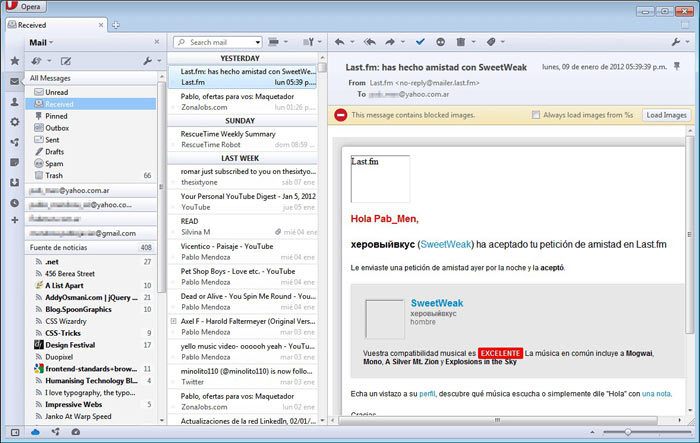The height and width of the screenshot is (443, 700).
Task: Open the Notes panel icon
Action: 15,162
